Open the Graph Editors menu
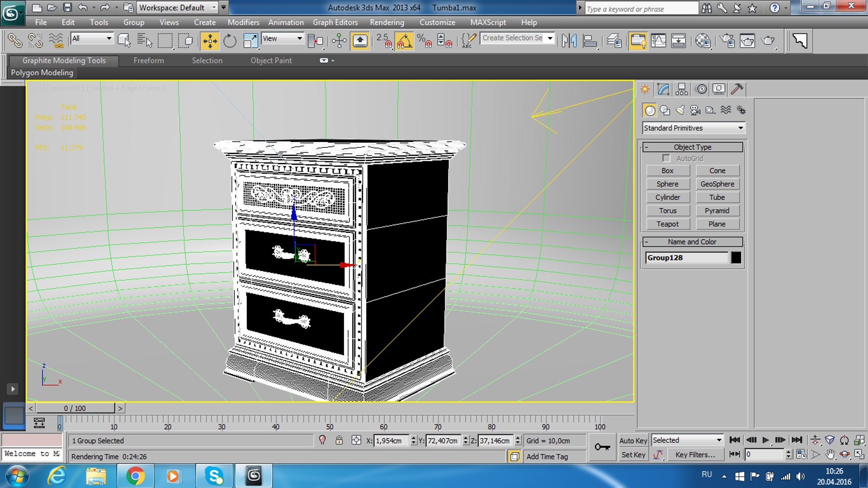 (x=335, y=22)
